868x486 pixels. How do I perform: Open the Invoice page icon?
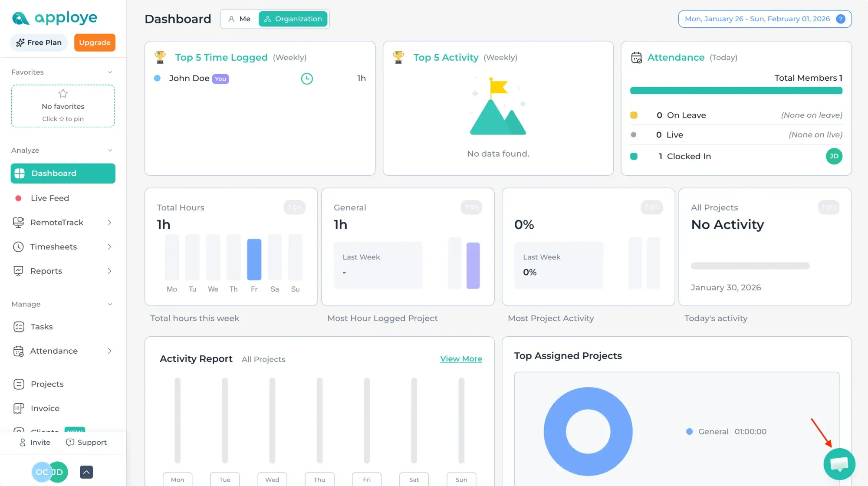click(19, 408)
